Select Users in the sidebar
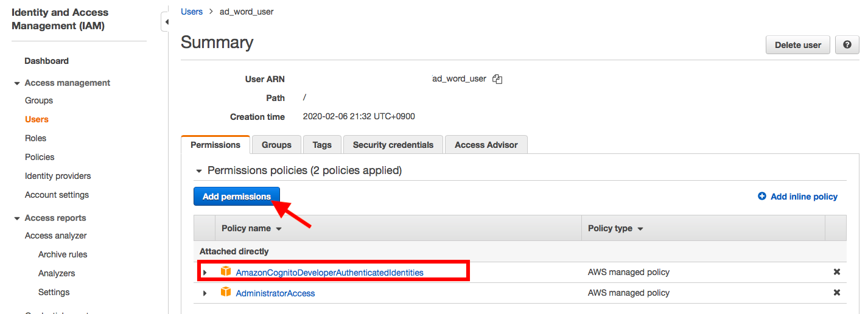868x314 pixels. click(x=37, y=119)
